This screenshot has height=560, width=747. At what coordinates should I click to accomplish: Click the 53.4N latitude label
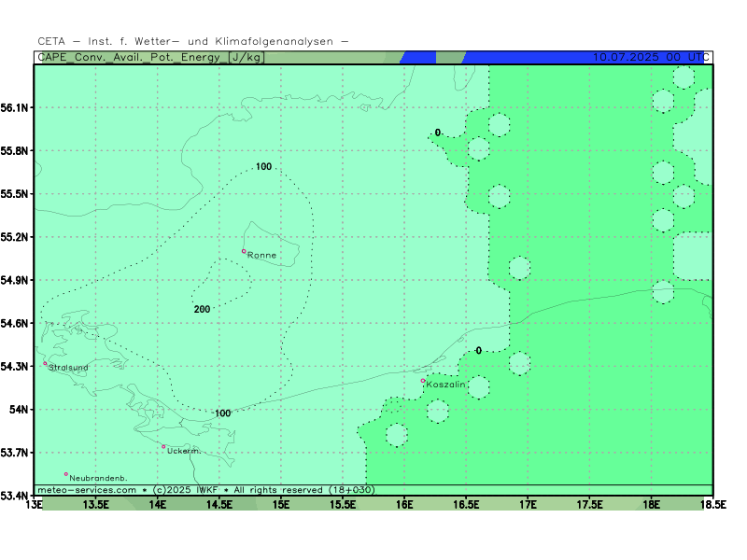point(14,496)
